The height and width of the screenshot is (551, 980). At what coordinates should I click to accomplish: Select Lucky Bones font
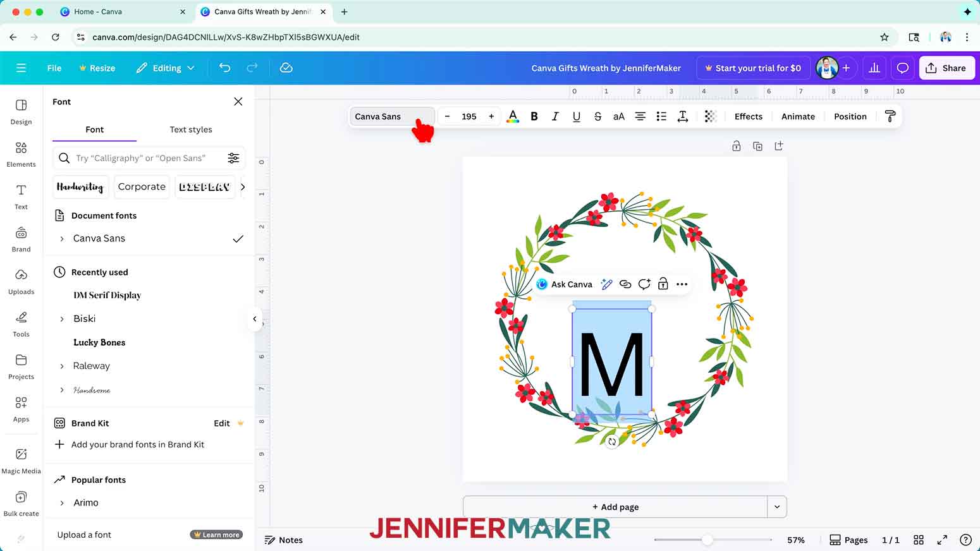[99, 342]
